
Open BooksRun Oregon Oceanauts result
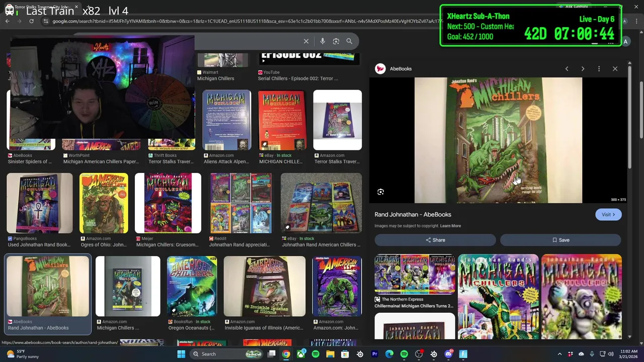(x=192, y=294)
